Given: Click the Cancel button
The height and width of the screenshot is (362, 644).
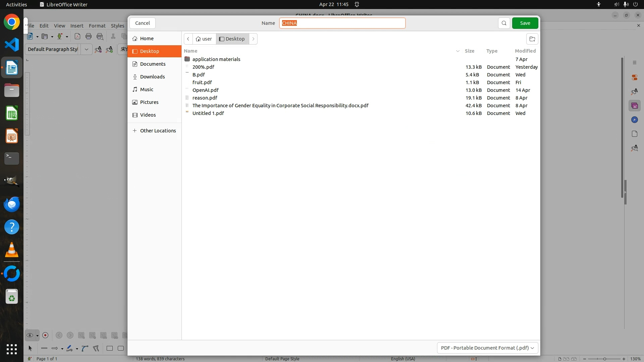Looking at the screenshot, I should 142,23.
